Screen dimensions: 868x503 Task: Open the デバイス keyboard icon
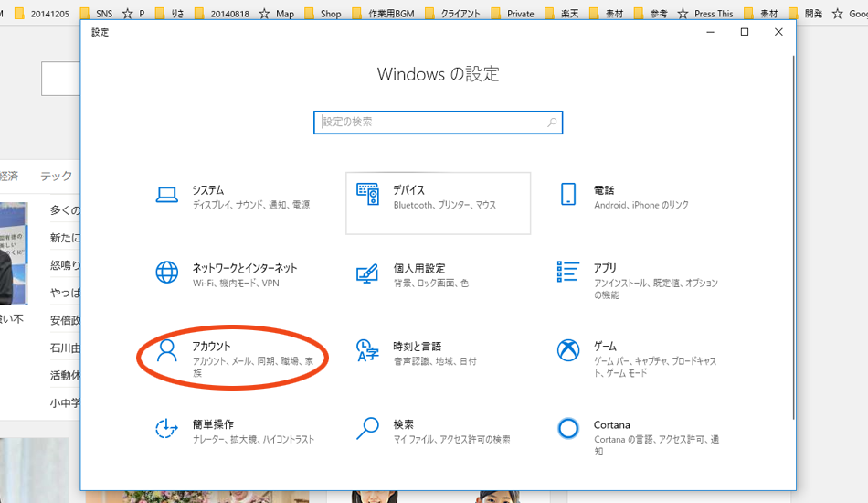pyautogui.click(x=367, y=194)
